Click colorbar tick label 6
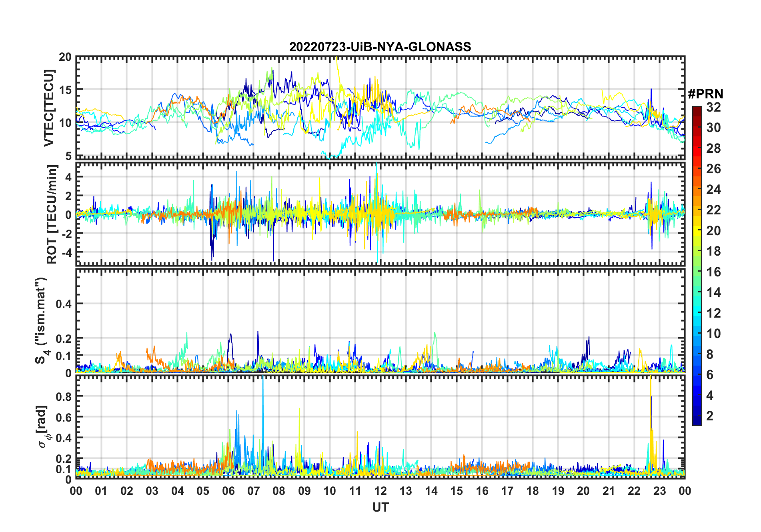The height and width of the screenshot is (532, 761). tap(710, 375)
